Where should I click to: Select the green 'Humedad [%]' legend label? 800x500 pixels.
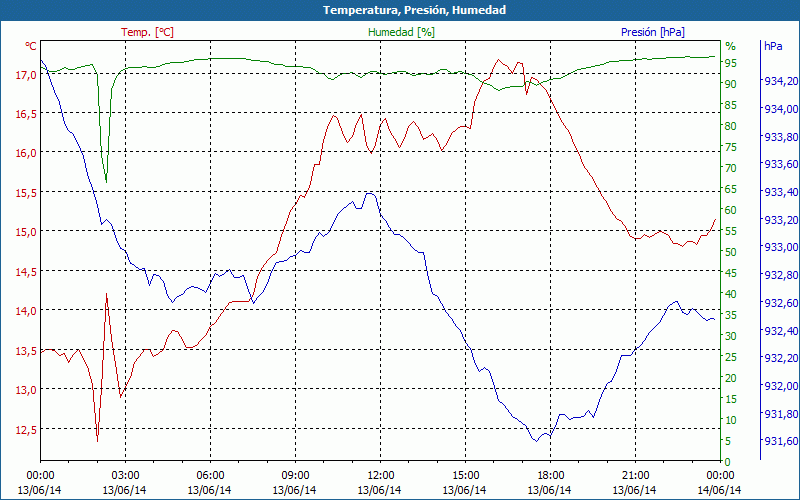(x=402, y=32)
